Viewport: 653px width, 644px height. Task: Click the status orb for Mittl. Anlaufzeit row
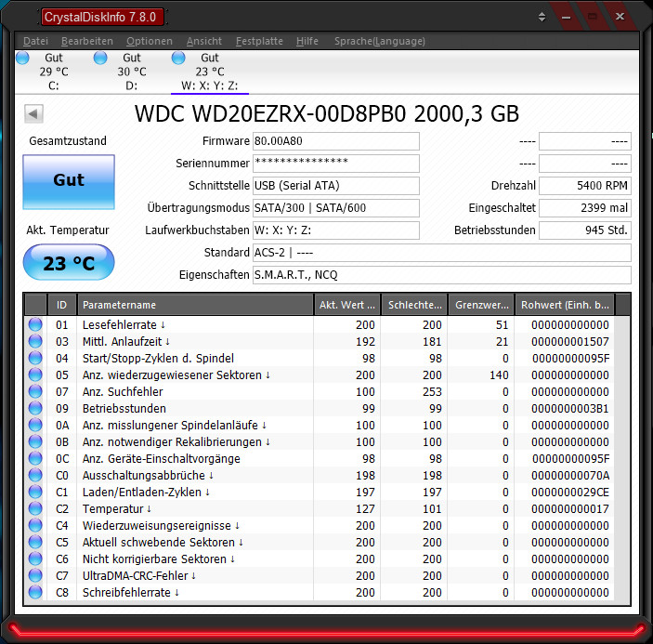[35, 341]
